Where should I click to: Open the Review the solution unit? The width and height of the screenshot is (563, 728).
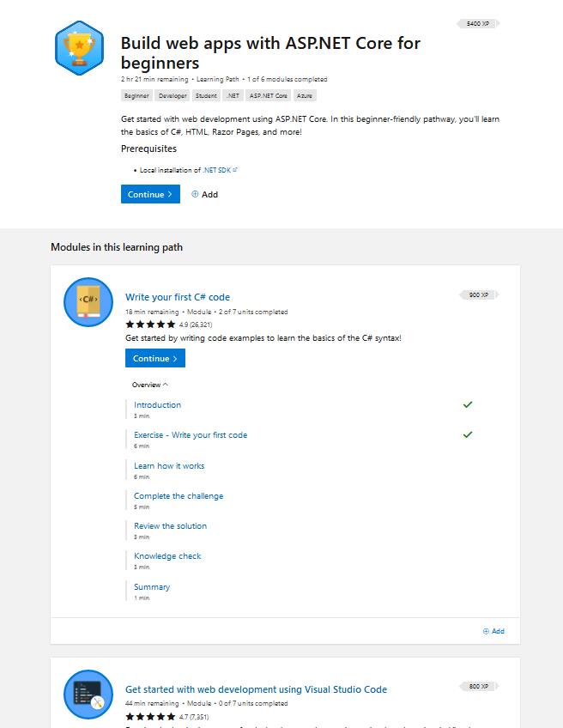coord(170,526)
